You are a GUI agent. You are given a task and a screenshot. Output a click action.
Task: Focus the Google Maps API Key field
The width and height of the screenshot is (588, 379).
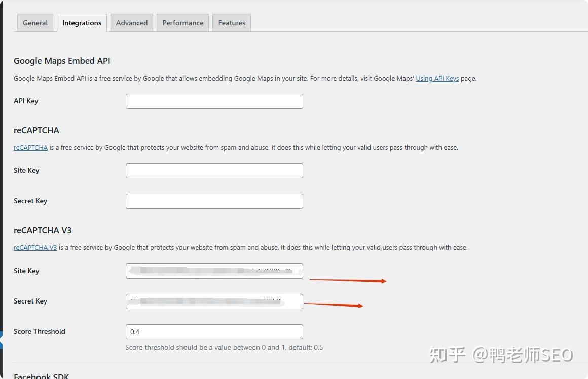pos(214,101)
